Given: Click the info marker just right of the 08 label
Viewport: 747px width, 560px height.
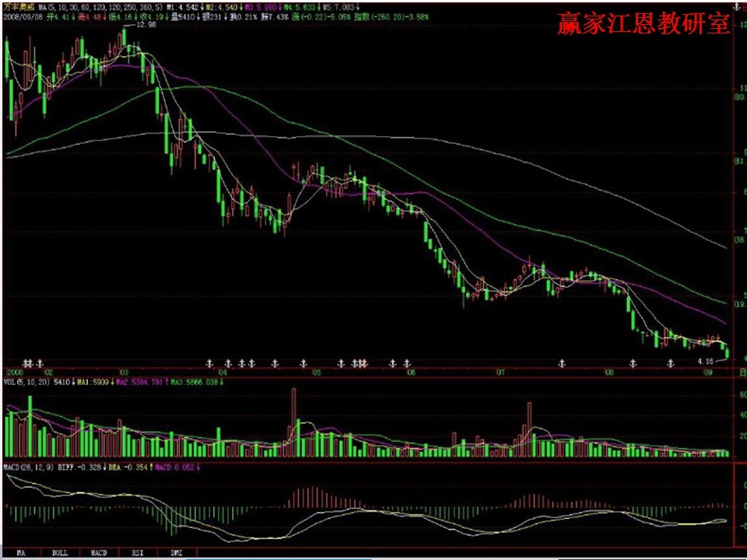Looking at the screenshot, I should click(633, 363).
